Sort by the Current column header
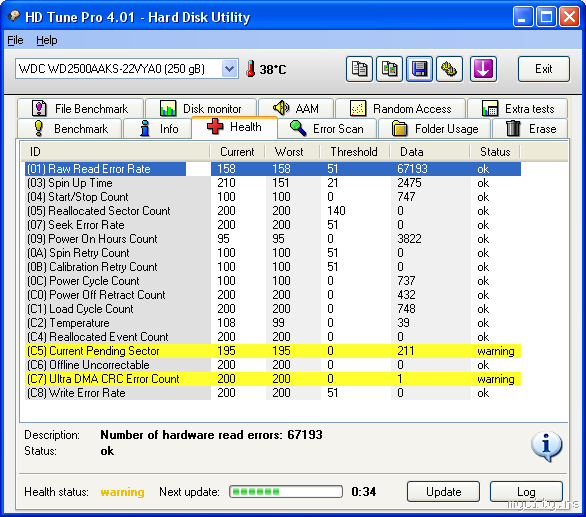 coord(237,152)
